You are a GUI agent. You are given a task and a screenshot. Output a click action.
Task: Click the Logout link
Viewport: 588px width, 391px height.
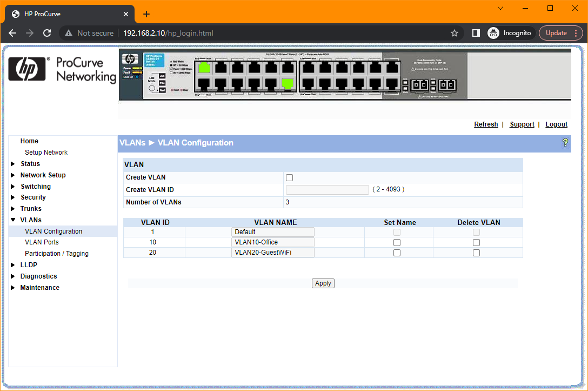click(x=556, y=124)
